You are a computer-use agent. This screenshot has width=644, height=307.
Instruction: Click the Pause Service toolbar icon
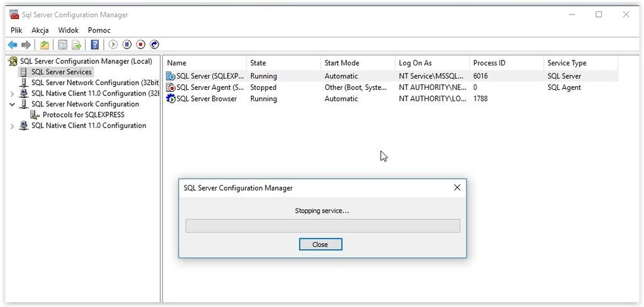point(127,45)
